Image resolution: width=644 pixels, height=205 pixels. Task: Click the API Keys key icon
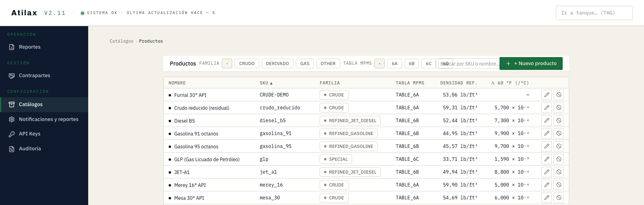pos(12,134)
